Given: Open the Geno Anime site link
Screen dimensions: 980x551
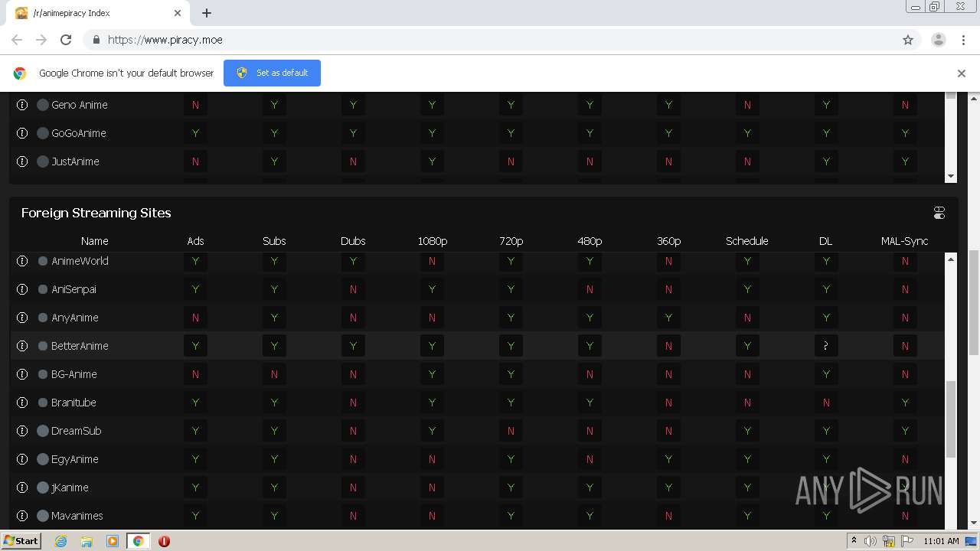Looking at the screenshot, I should click(80, 105).
